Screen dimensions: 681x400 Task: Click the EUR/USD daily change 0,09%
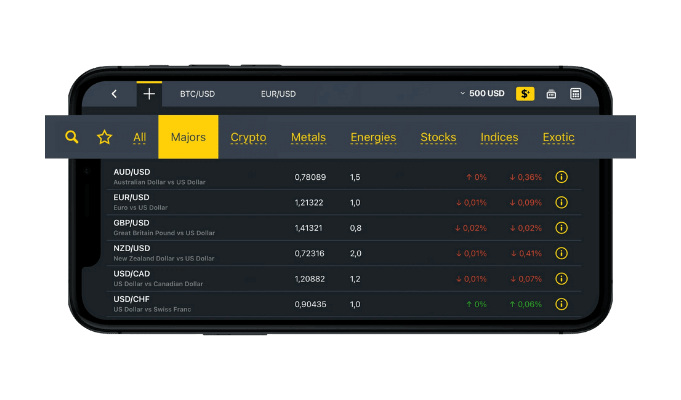[526, 202]
